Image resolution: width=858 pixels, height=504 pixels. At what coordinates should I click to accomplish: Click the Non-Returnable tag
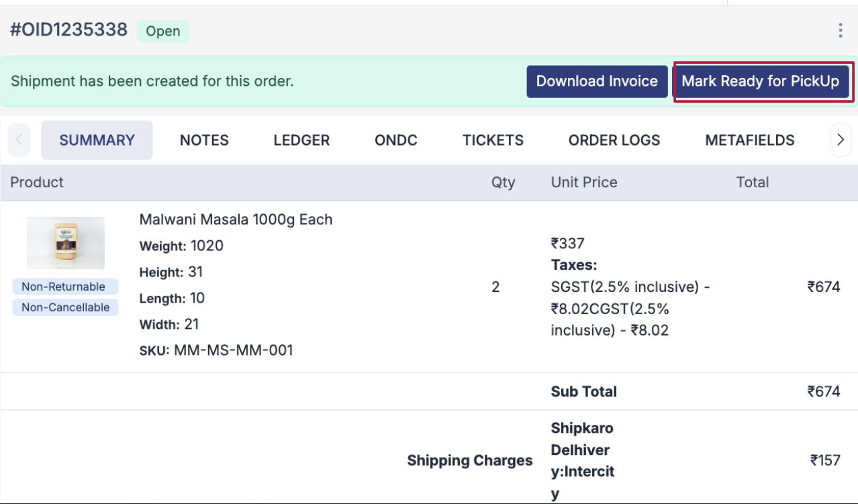pyautogui.click(x=64, y=287)
